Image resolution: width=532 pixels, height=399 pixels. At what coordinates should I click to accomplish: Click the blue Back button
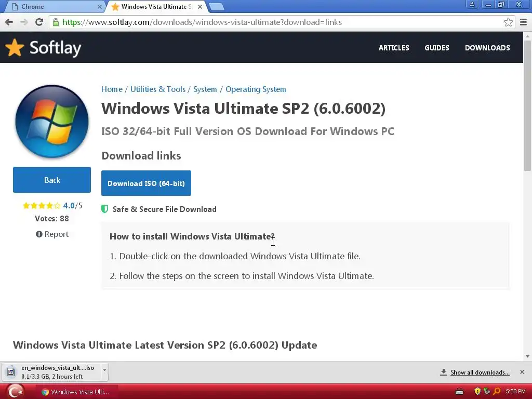pyautogui.click(x=52, y=180)
